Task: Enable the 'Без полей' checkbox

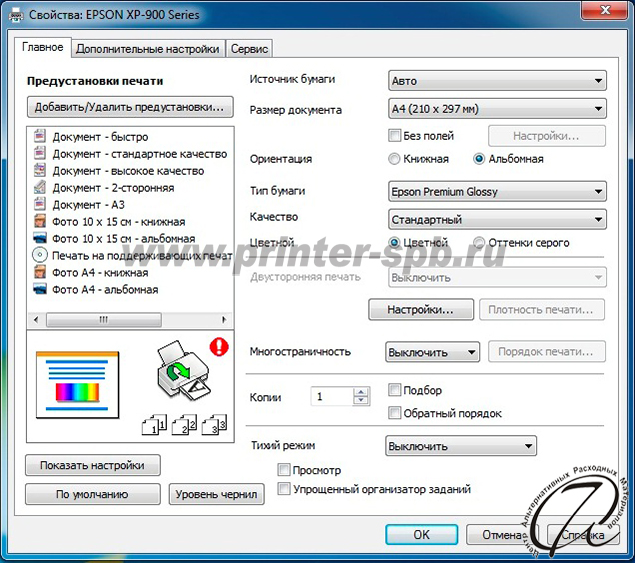Action: (394, 135)
